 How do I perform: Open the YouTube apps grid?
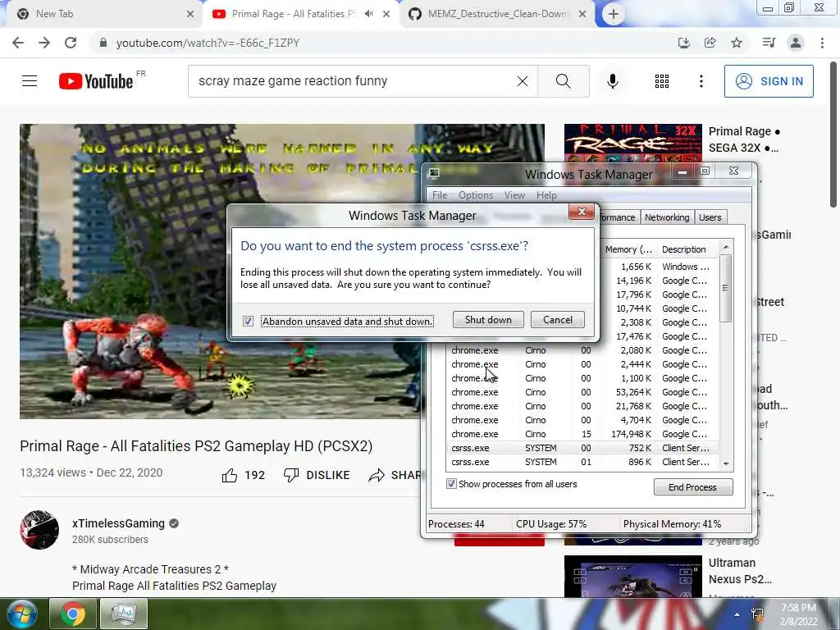662,81
